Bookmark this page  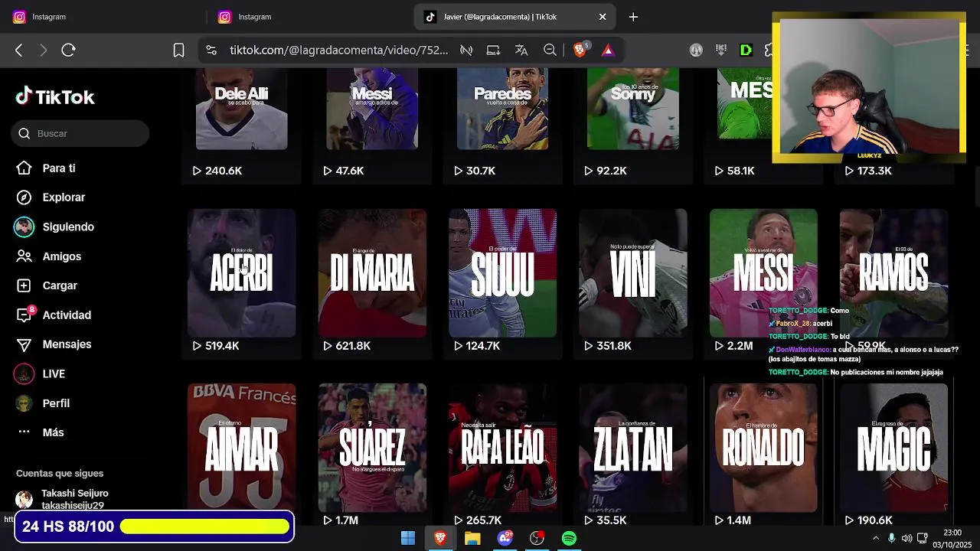(178, 50)
